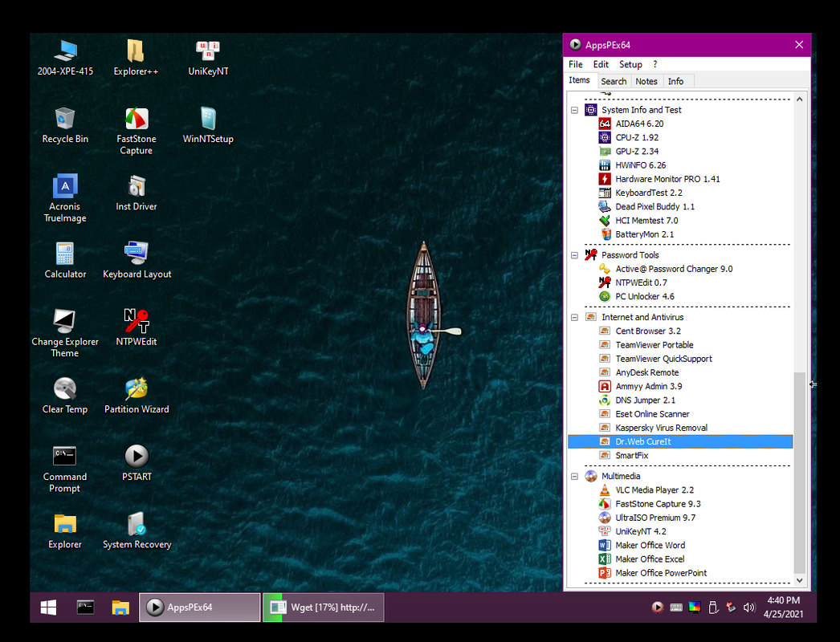Click the VLC Media Player cone icon
The image size is (840, 642).
coord(604,490)
